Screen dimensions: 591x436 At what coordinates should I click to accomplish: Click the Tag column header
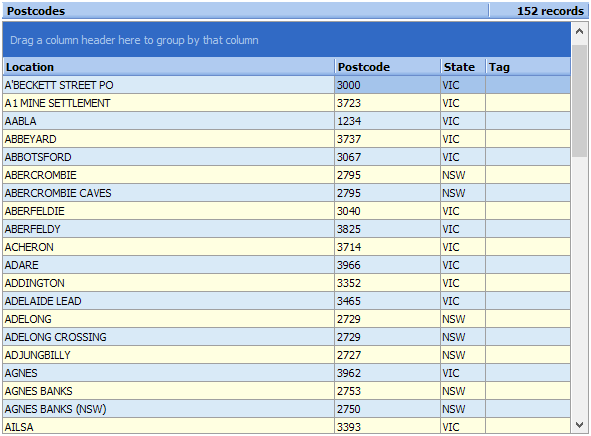coord(528,67)
